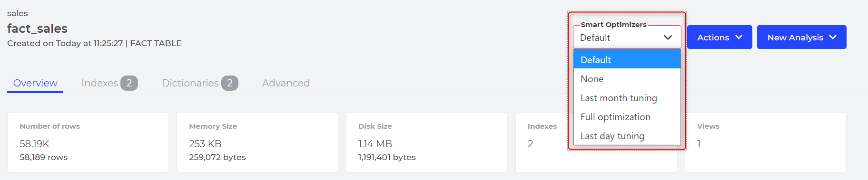Expand the Actions dropdown

(x=720, y=37)
